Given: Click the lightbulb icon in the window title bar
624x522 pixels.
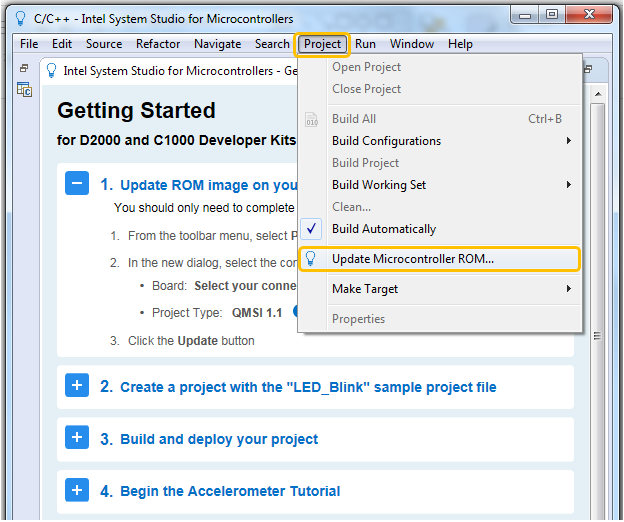Looking at the screenshot, I should [19, 18].
